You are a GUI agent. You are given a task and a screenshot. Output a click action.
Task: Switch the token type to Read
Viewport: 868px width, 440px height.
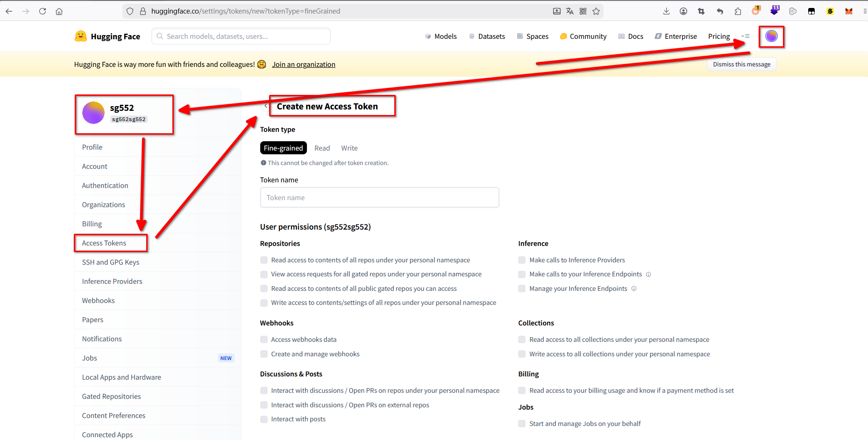click(322, 148)
